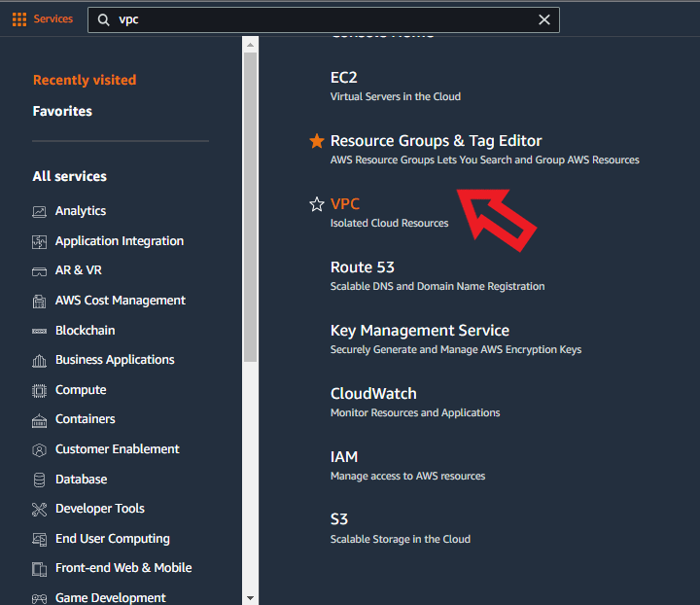Click the Database category icon
The image size is (700, 605).
pyautogui.click(x=40, y=480)
